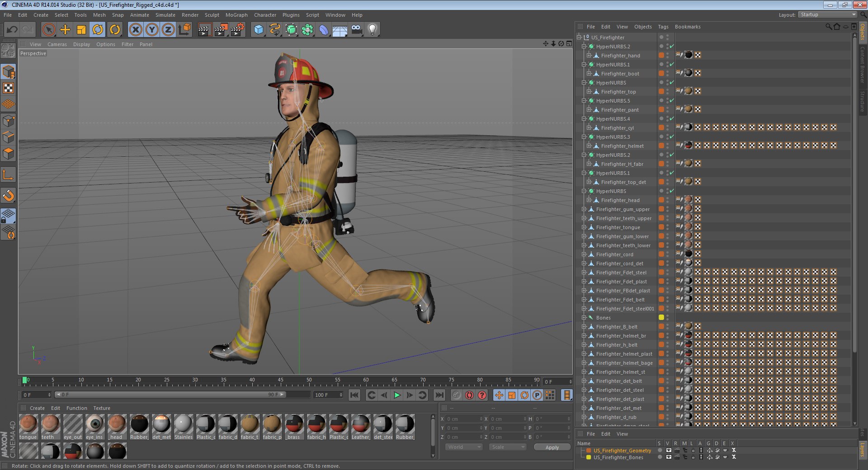This screenshot has height=470, width=868.
Task: Open the MoGraph menu
Action: pyautogui.click(x=236, y=15)
